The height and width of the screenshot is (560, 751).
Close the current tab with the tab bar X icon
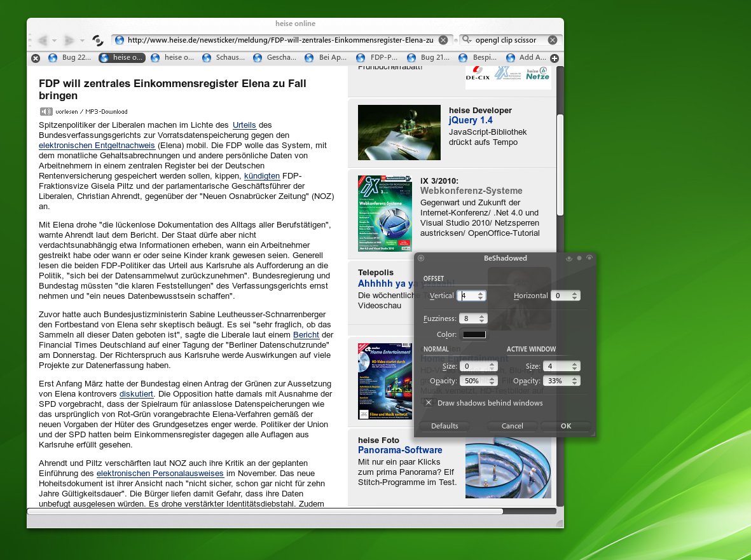[x=36, y=58]
